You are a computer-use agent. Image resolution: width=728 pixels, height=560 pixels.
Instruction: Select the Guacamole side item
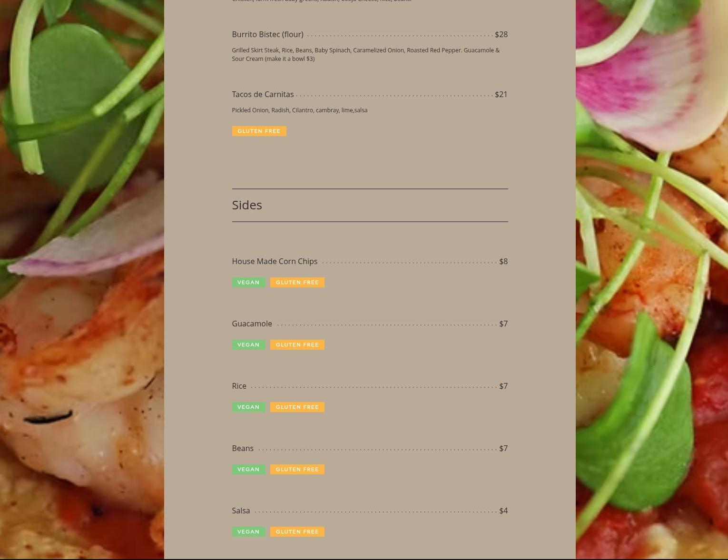click(x=252, y=324)
